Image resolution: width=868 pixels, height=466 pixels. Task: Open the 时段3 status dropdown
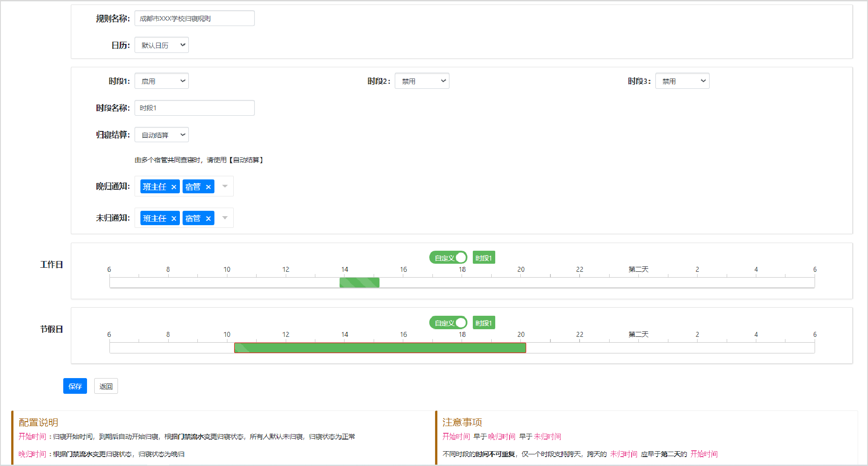click(x=682, y=81)
